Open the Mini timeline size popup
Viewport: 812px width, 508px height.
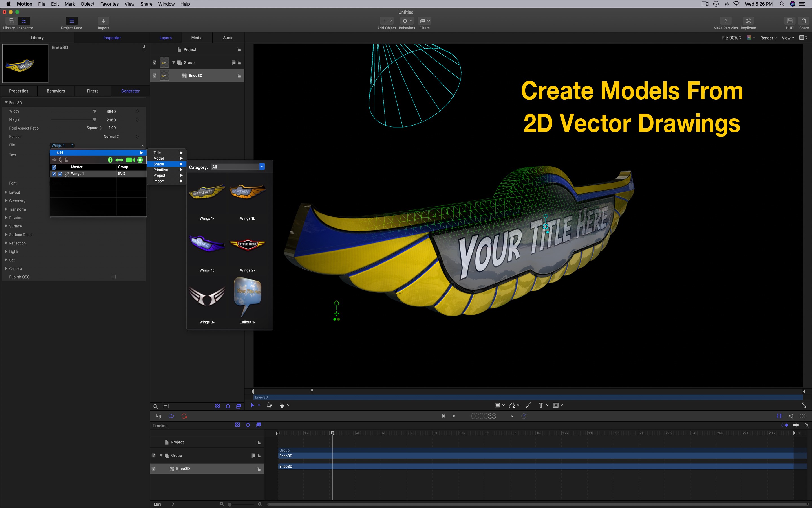click(164, 504)
